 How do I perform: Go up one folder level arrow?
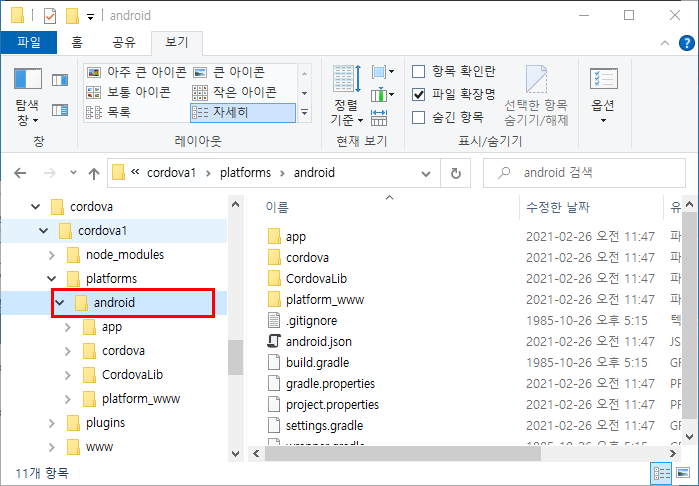tap(94, 173)
